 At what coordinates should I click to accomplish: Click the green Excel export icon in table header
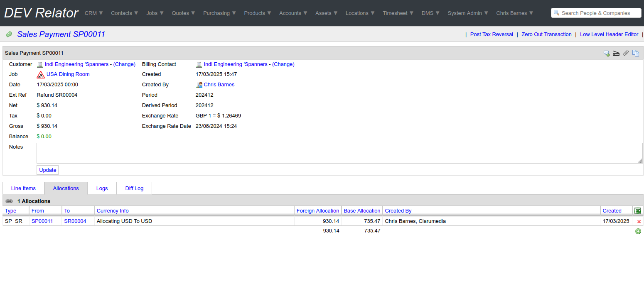pos(638,211)
